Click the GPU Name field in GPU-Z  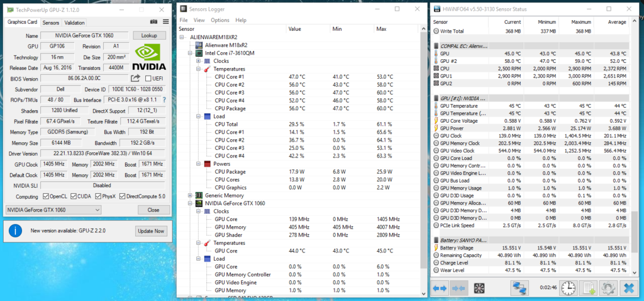(84, 36)
